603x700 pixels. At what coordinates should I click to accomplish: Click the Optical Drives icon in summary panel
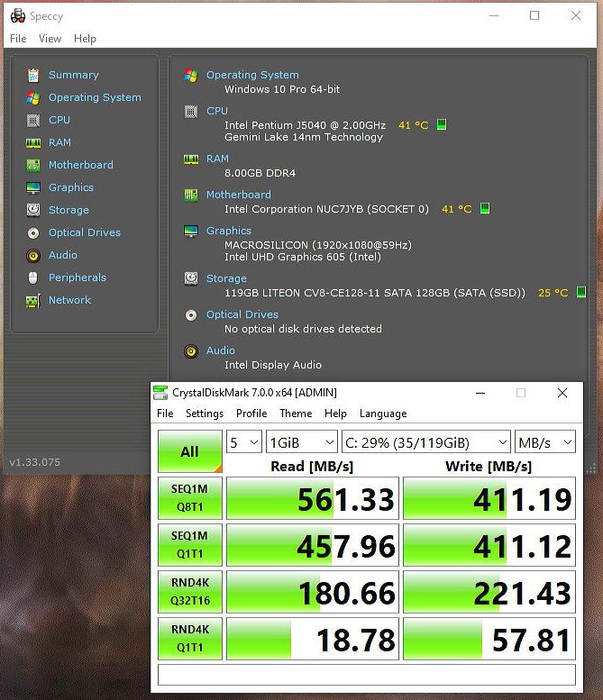point(191,315)
